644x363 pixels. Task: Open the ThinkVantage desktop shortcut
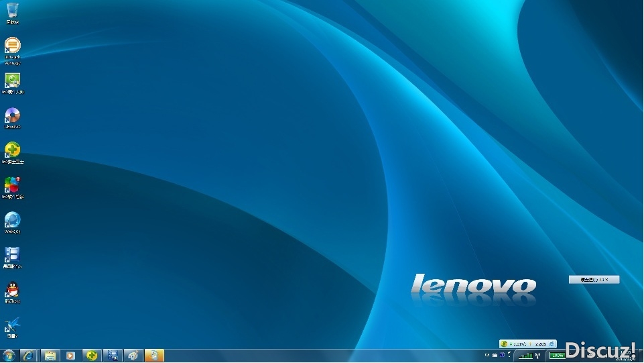12,50
